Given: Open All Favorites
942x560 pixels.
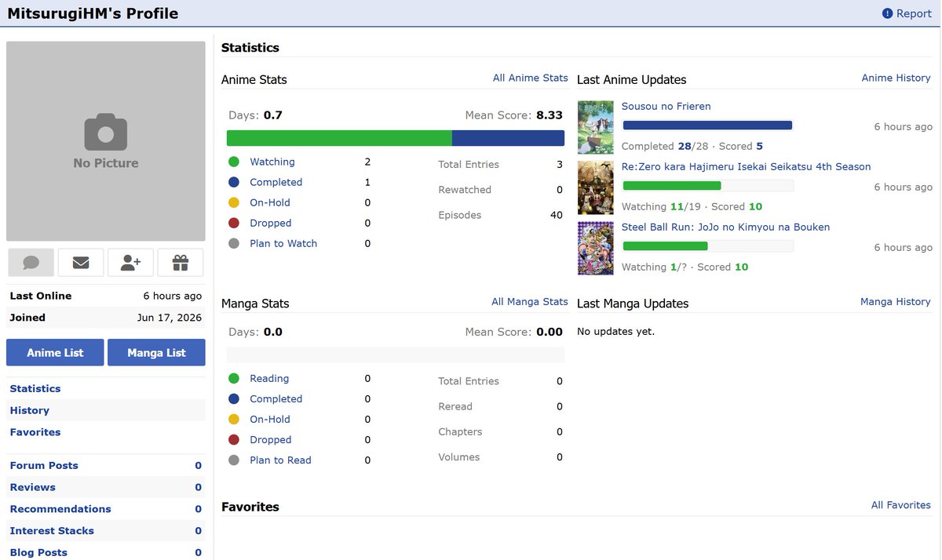Looking at the screenshot, I should click(900, 505).
